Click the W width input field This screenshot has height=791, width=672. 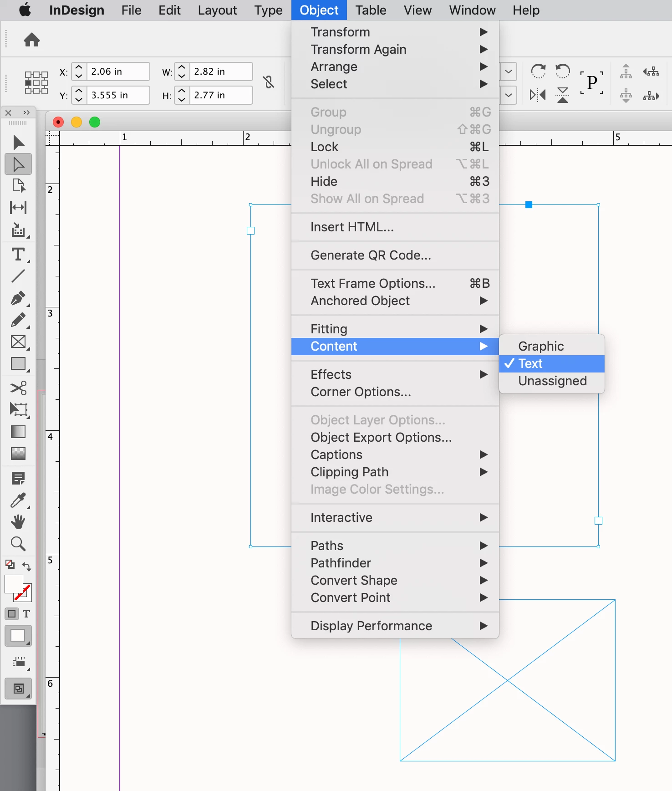pyautogui.click(x=221, y=71)
